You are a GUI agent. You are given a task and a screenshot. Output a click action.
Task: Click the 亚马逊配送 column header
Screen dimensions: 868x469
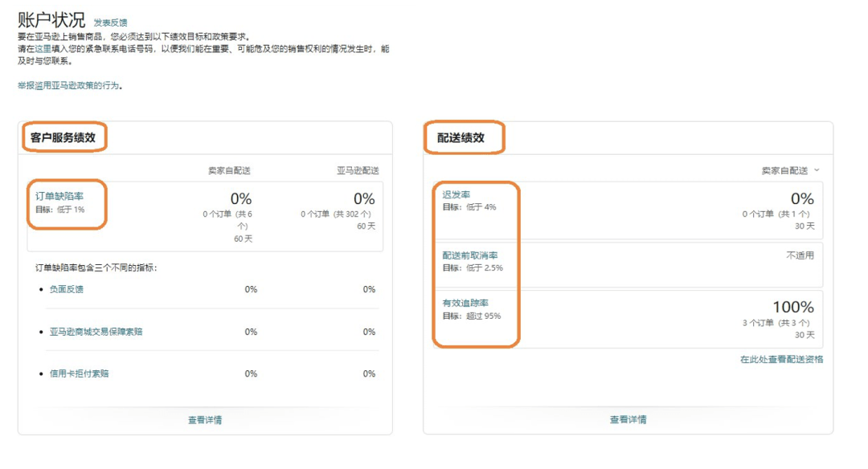358,170
